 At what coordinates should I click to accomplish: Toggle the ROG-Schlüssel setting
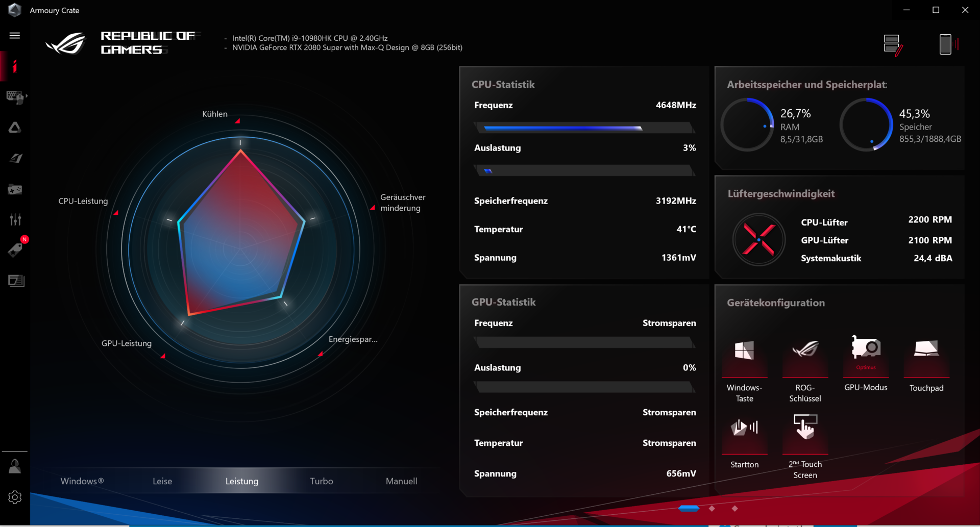click(805, 370)
